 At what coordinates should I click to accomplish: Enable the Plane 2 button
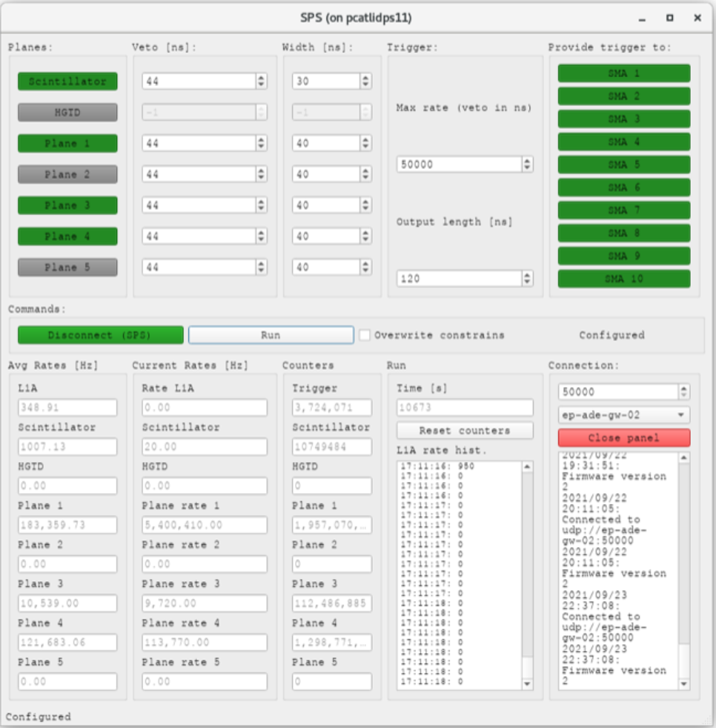coord(67,174)
